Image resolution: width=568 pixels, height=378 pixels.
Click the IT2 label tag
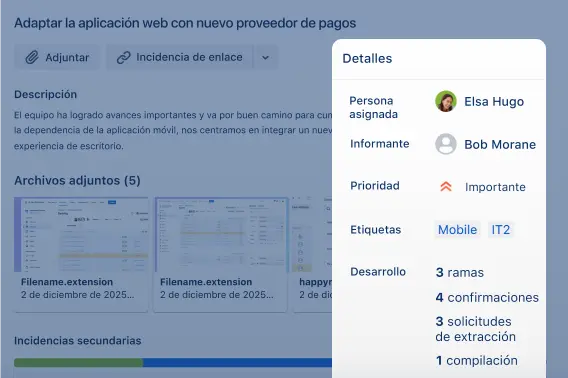tap(501, 229)
